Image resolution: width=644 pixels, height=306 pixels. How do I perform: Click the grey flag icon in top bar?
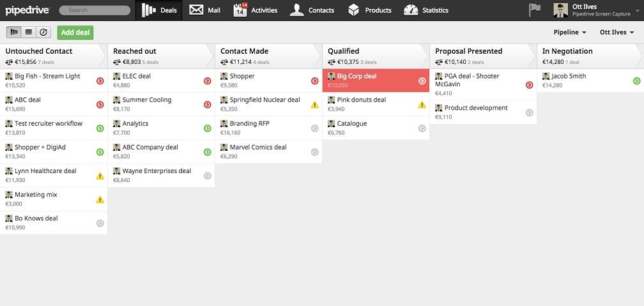point(534,10)
